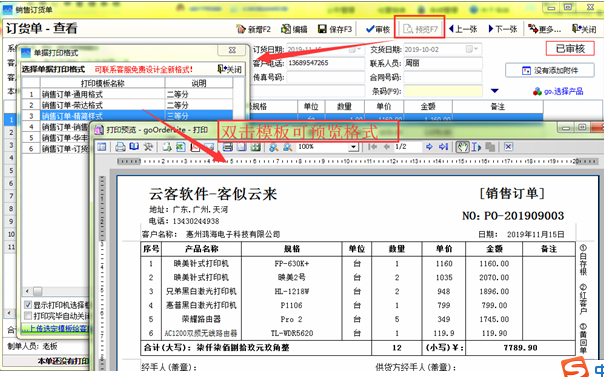604x377 pixels.
Task: Click the 传真号码 input field
Action: point(325,77)
